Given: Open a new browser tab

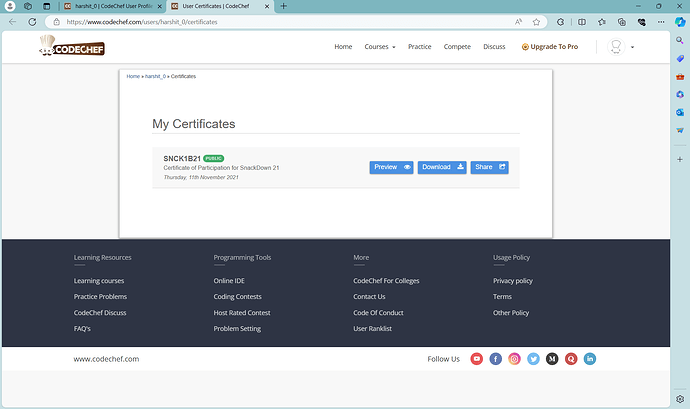Looking at the screenshot, I should click(x=283, y=6).
